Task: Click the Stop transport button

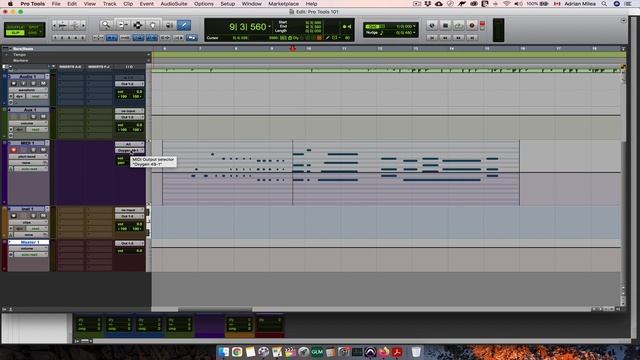Action: click(445, 26)
